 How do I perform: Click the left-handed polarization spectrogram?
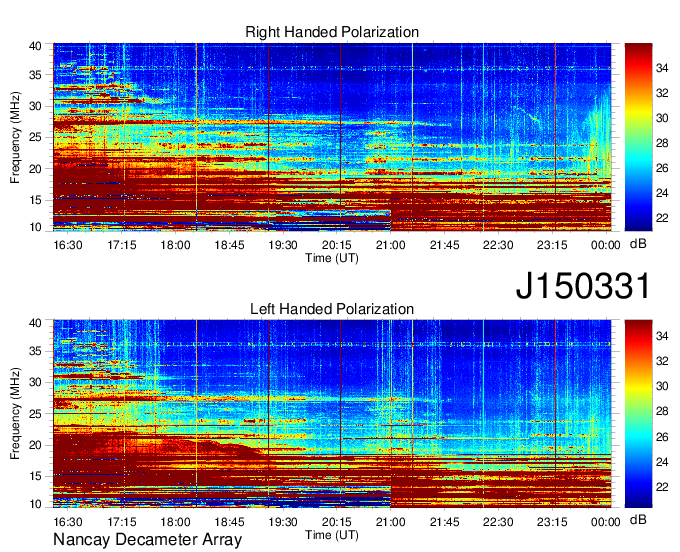click(332, 414)
